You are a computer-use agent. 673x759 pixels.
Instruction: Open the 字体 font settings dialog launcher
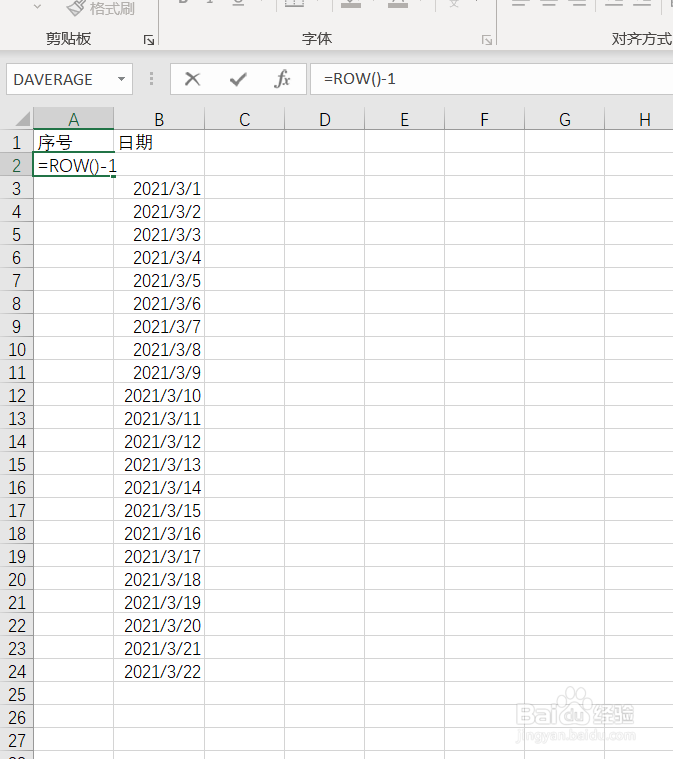click(487, 40)
